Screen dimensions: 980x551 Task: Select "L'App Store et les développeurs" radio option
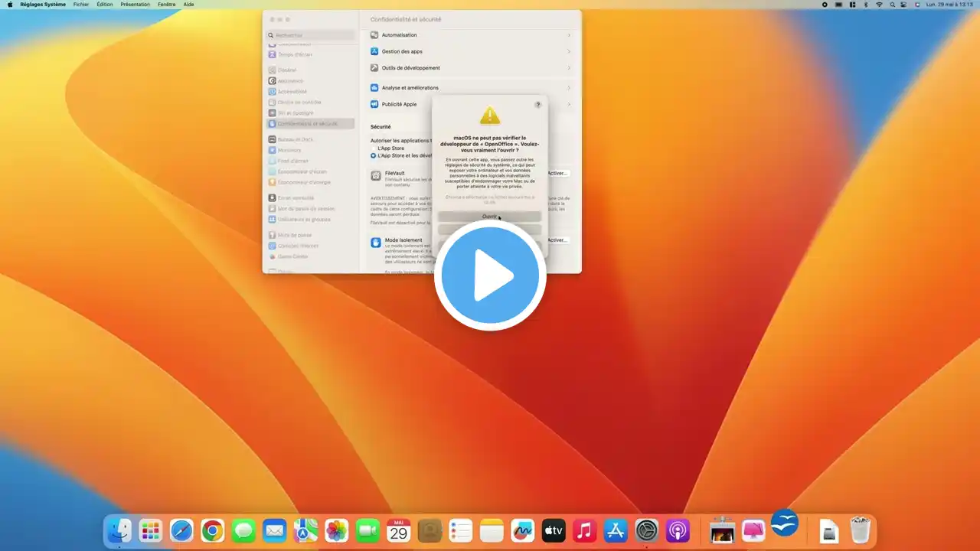[374, 155]
